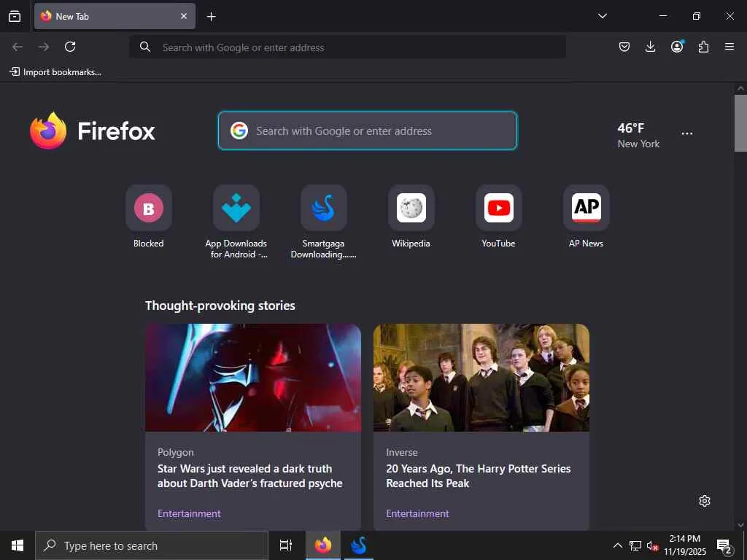Viewport: 747px width, 560px height.
Task: Click the Firefox logo on new tab page
Action: pos(93,131)
